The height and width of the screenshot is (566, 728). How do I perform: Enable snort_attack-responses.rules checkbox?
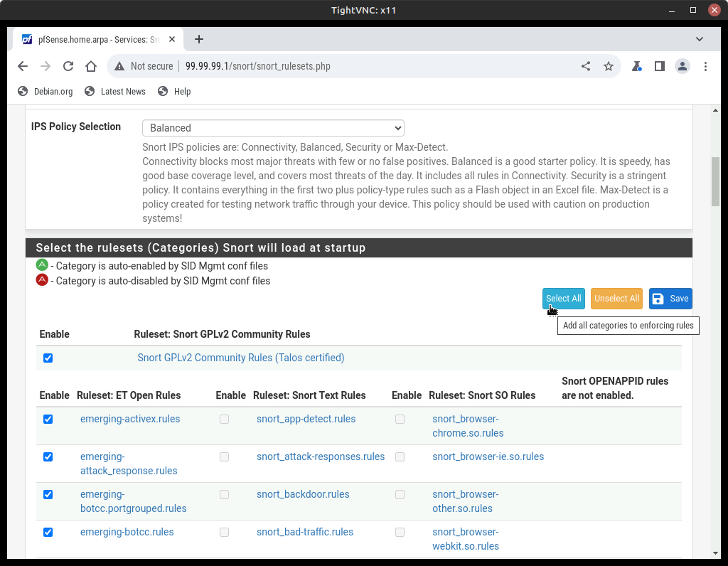(x=224, y=457)
